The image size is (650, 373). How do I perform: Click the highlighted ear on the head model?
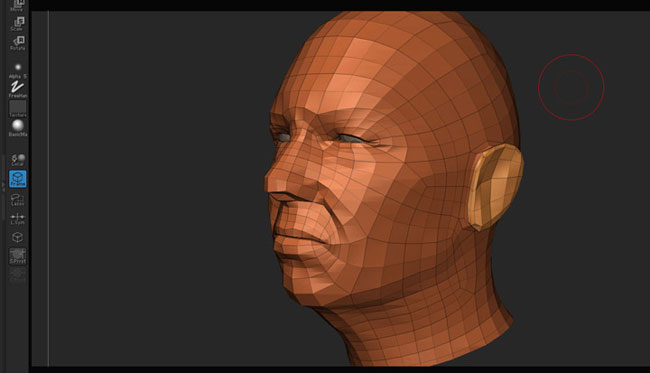(495, 187)
